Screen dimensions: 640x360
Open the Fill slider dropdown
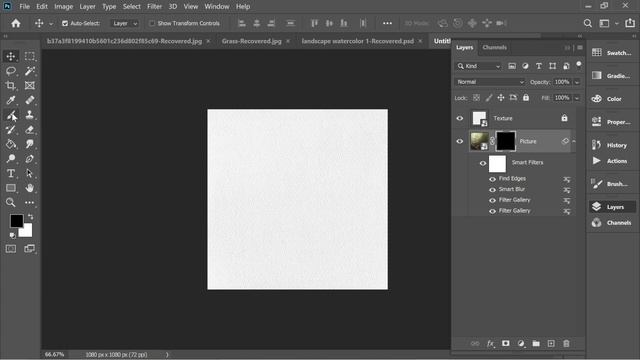(577, 98)
